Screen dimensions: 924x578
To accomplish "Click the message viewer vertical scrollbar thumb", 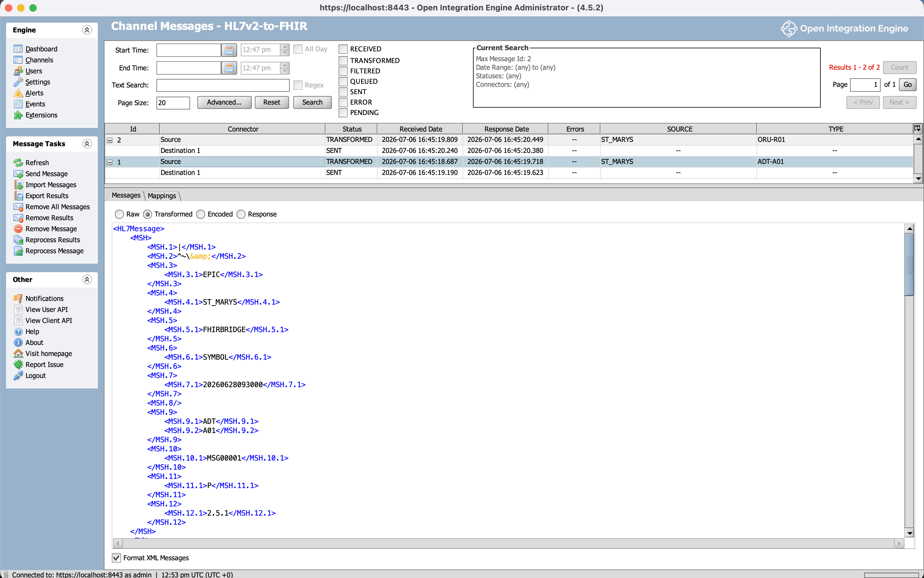I will pyautogui.click(x=910, y=265).
